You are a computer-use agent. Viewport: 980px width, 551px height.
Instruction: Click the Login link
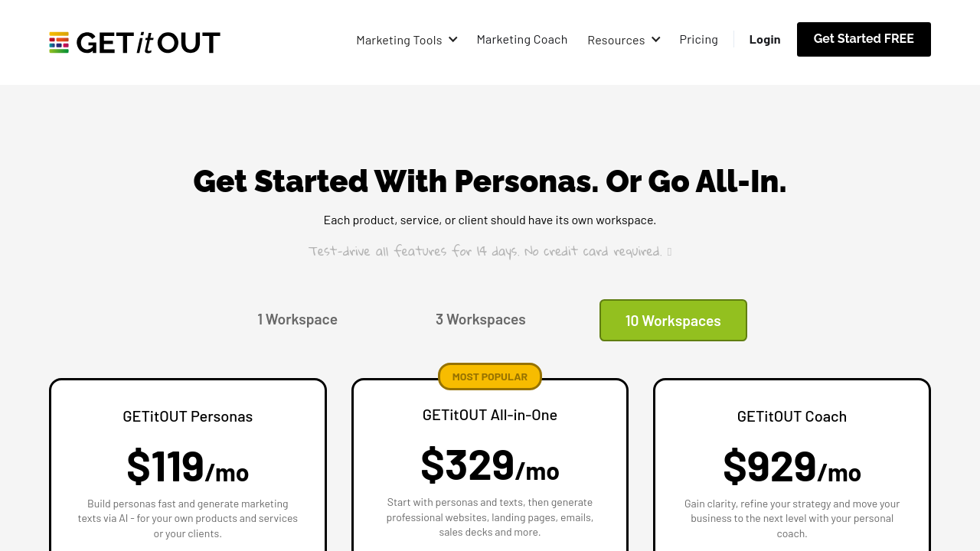(765, 40)
